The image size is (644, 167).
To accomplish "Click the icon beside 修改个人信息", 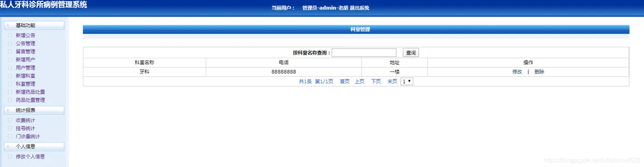I will coord(10,156).
